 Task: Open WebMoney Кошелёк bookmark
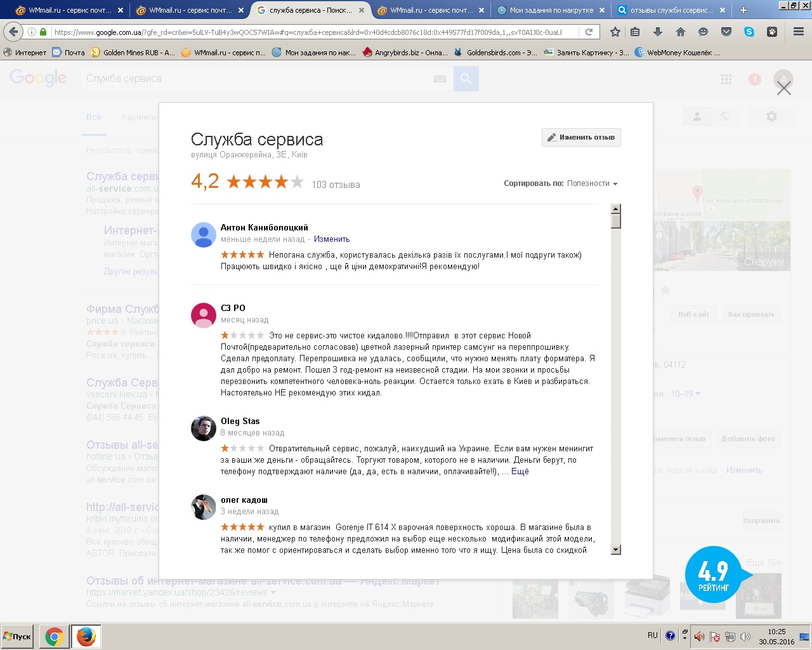tap(678, 53)
